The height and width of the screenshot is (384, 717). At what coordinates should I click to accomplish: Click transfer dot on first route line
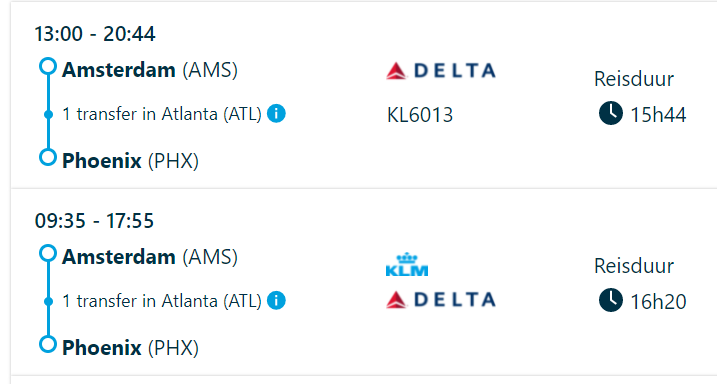point(48,114)
